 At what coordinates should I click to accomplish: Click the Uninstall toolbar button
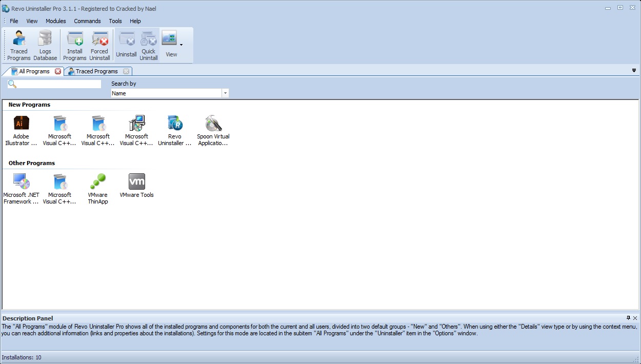(126, 46)
